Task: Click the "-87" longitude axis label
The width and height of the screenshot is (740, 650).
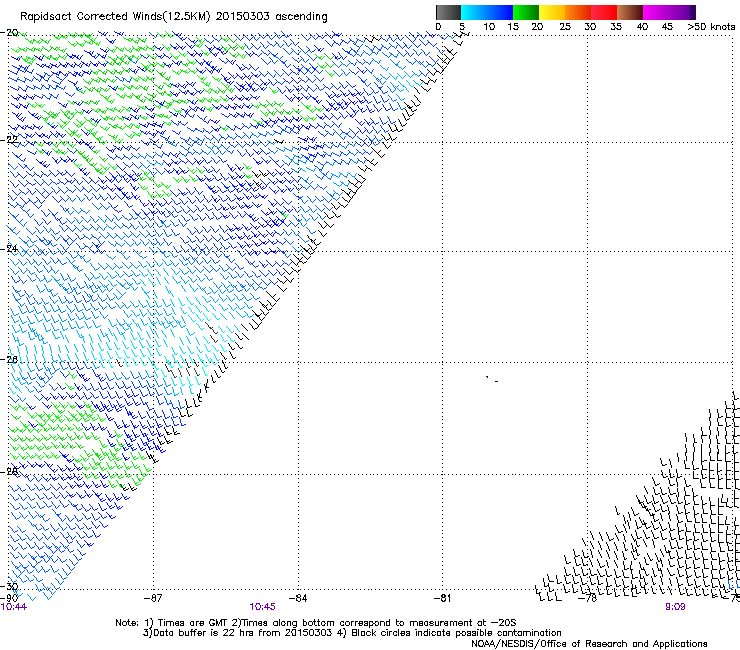Action: [152, 598]
